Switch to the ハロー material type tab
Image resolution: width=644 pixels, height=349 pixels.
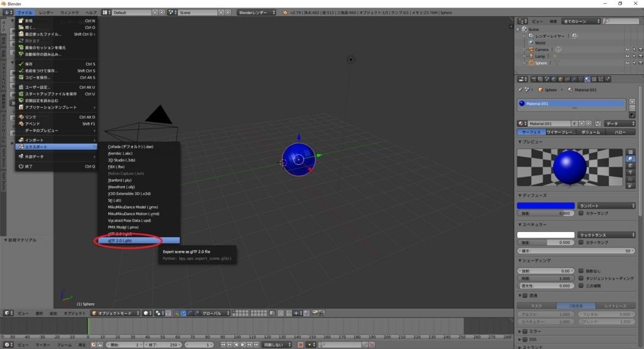(620, 132)
